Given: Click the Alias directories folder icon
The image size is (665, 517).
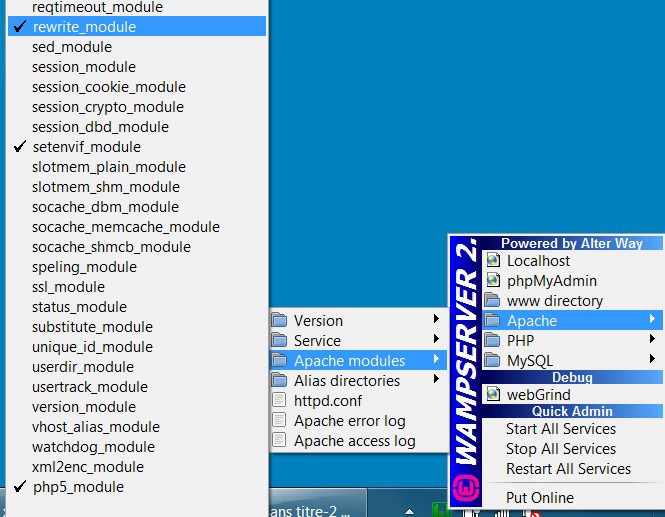Looking at the screenshot, I should (279, 380).
